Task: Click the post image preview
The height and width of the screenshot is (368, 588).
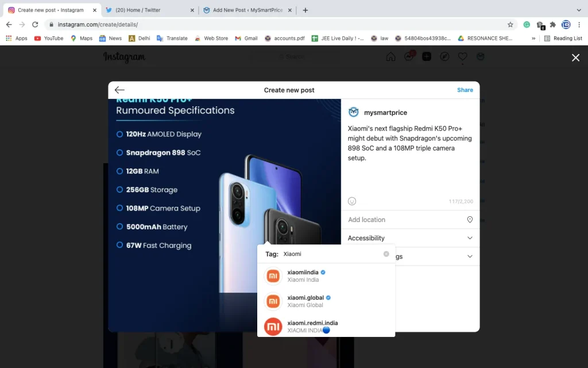Action: pyautogui.click(x=225, y=215)
